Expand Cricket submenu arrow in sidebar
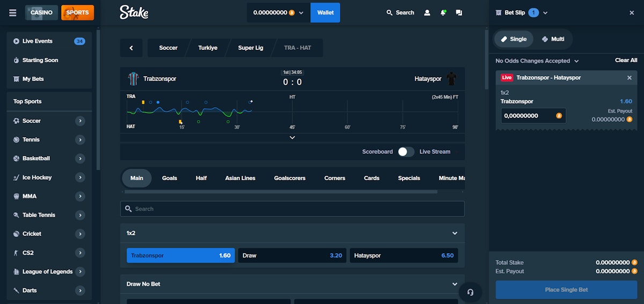 80,234
